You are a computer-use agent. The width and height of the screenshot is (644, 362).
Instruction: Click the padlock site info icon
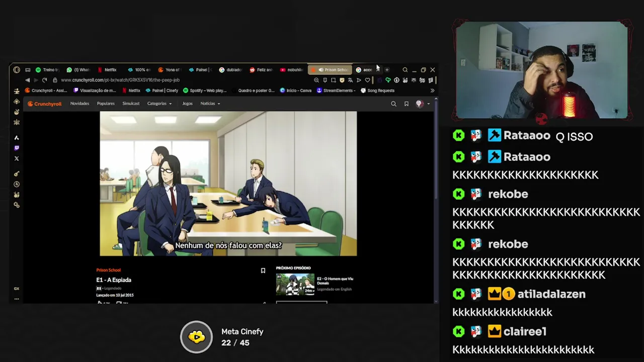pyautogui.click(x=55, y=80)
